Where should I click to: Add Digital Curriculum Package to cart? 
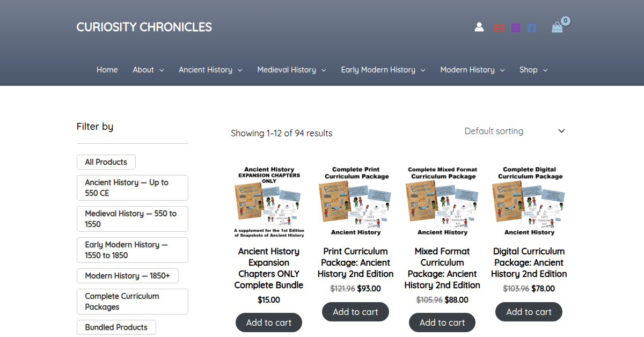point(529,312)
